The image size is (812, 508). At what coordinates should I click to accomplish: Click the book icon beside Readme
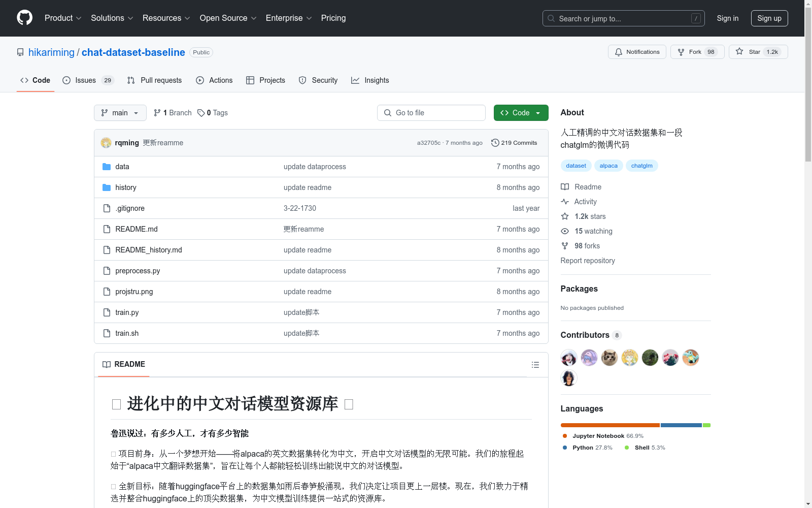(x=565, y=187)
